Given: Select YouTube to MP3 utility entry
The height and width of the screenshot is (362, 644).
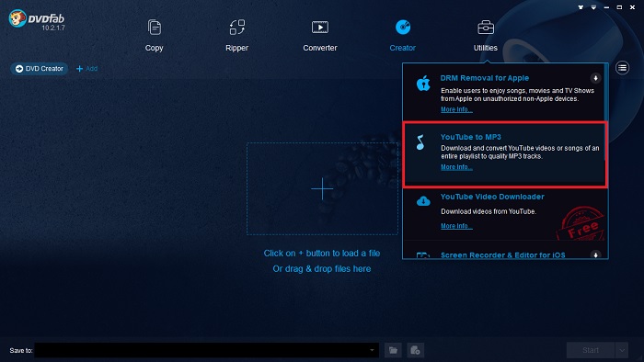Looking at the screenshot, I should 505,154.
